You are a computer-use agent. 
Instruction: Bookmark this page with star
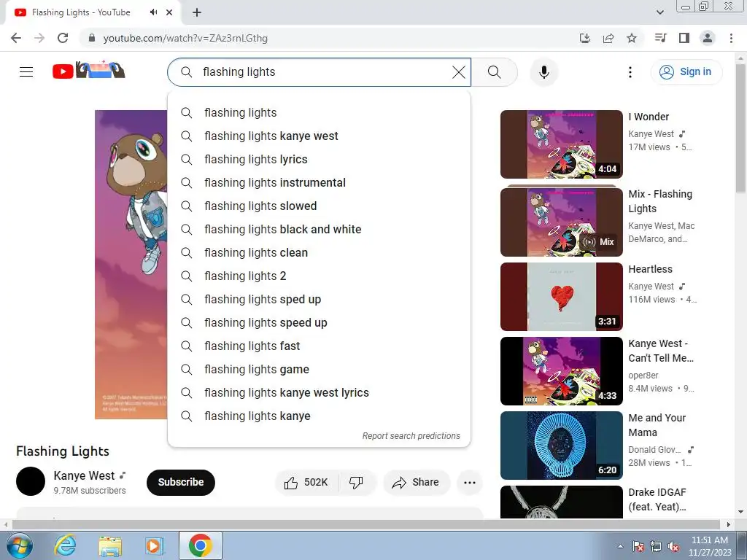[632, 38]
